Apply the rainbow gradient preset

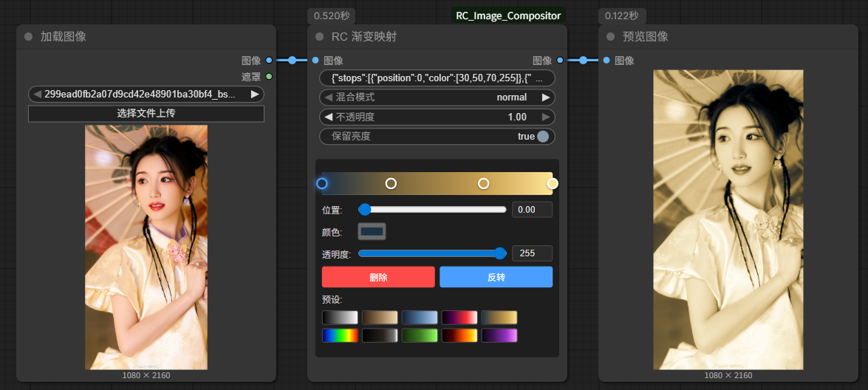[x=340, y=335]
